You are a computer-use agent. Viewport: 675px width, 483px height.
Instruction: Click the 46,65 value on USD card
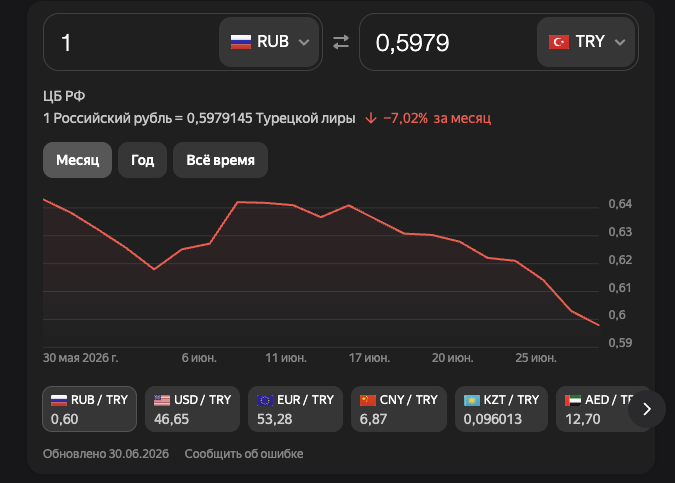click(171, 419)
